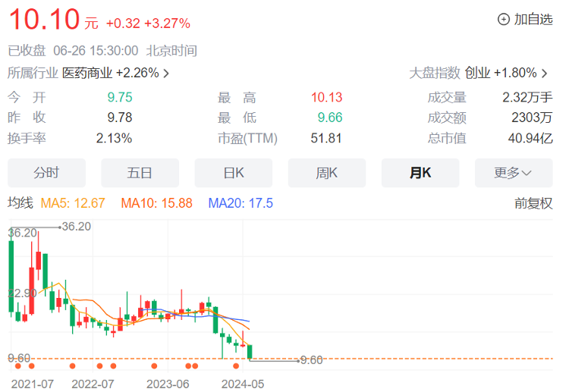Viewport: 569px width, 392px height.
Task: Expand industry details via chevron after +2.26%
Action: point(166,74)
